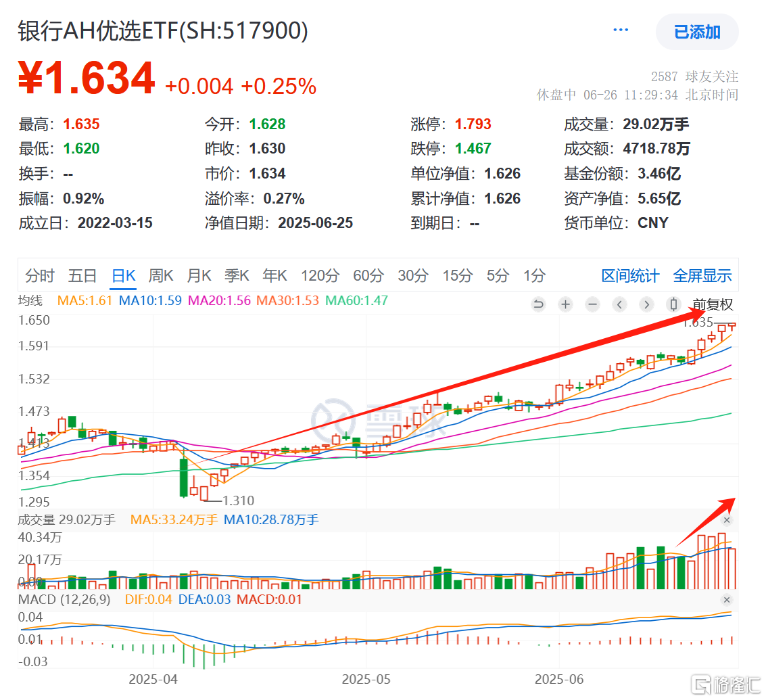Image resolution: width=766 pixels, height=700 pixels.
Task: Click the 涨停 1.793 limit-up value
Action: [473, 124]
